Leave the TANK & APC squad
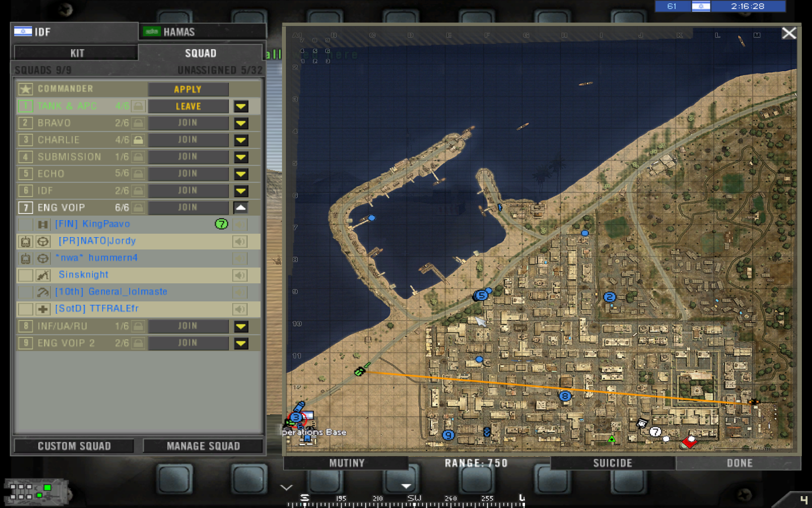 click(188, 106)
